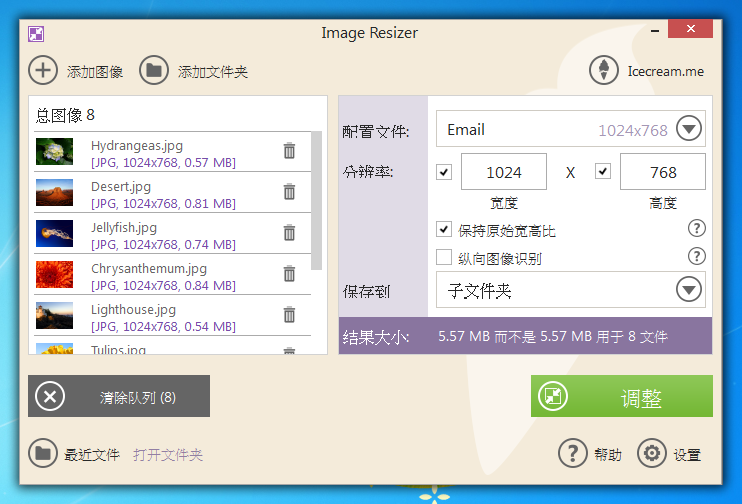Click the add folder icon
The height and width of the screenshot is (504, 742).
tap(153, 70)
